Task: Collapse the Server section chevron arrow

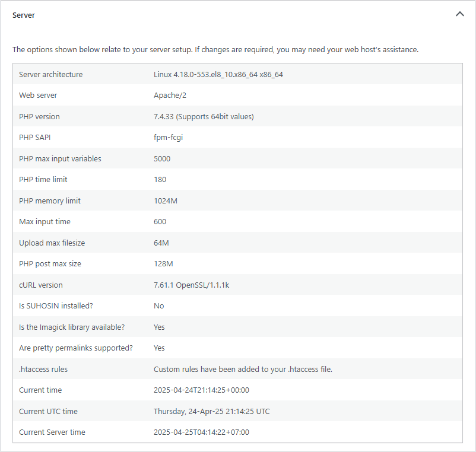Action: [x=459, y=14]
